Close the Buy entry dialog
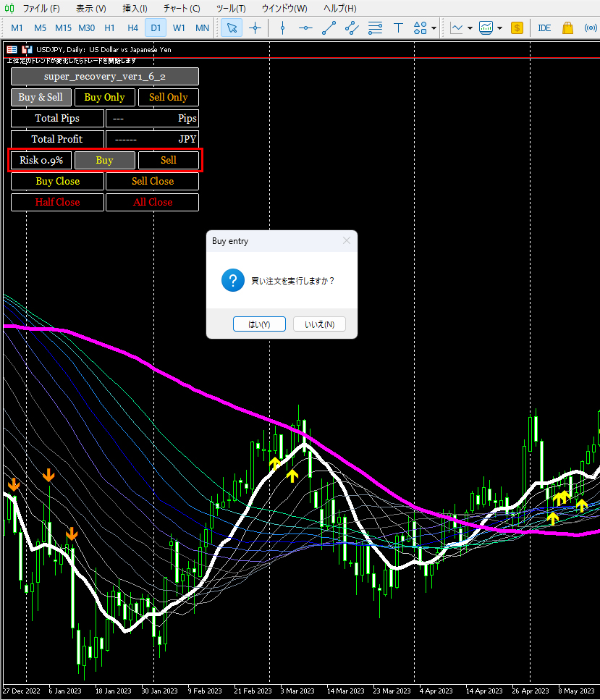The height and width of the screenshot is (700, 600). pos(347,240)
